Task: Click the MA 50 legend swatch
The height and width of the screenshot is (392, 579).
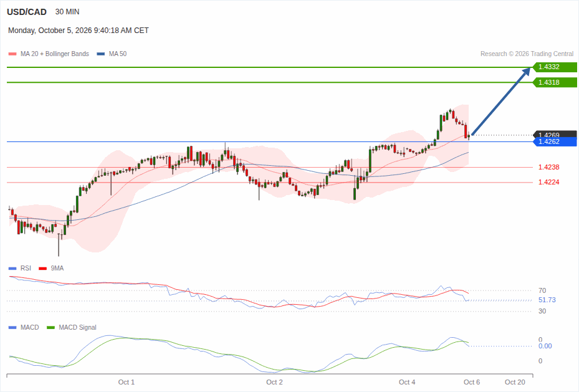Action: point(101,54)
